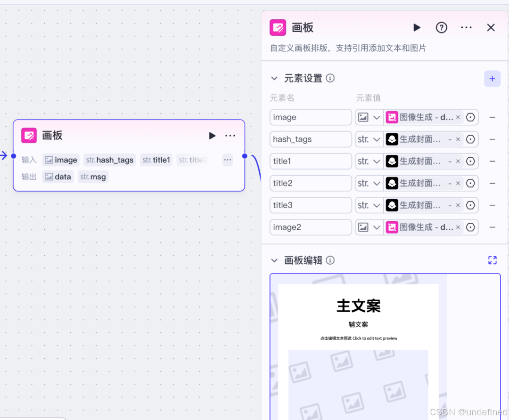Open variable picker for title1 row
The width and height of the screenshot is (509, 420).
[x=470, y=161]
